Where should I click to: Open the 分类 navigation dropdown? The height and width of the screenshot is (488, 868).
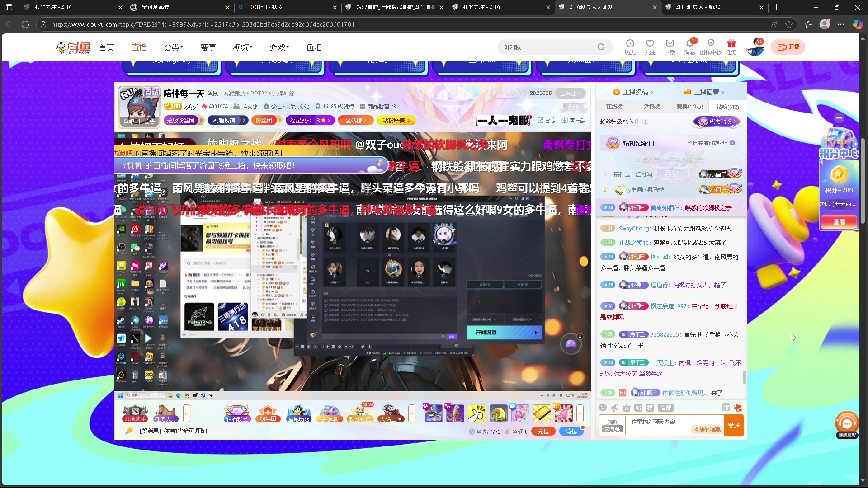174,47
